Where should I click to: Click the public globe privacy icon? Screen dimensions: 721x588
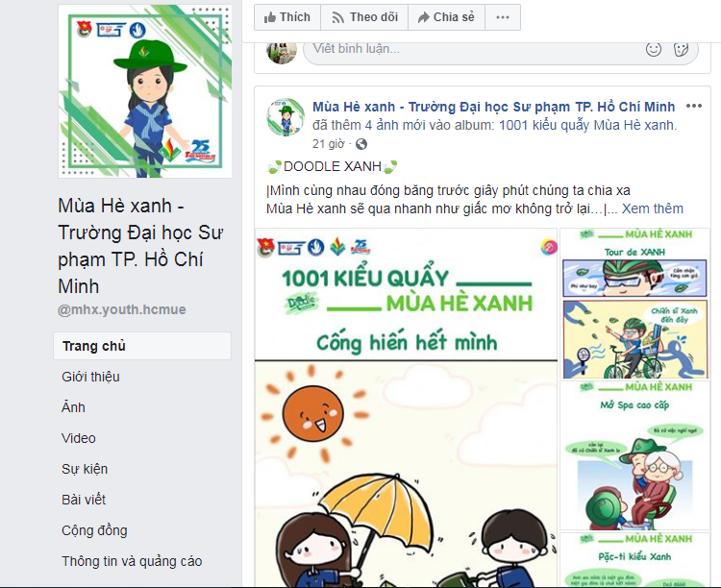tap(361, 144)
